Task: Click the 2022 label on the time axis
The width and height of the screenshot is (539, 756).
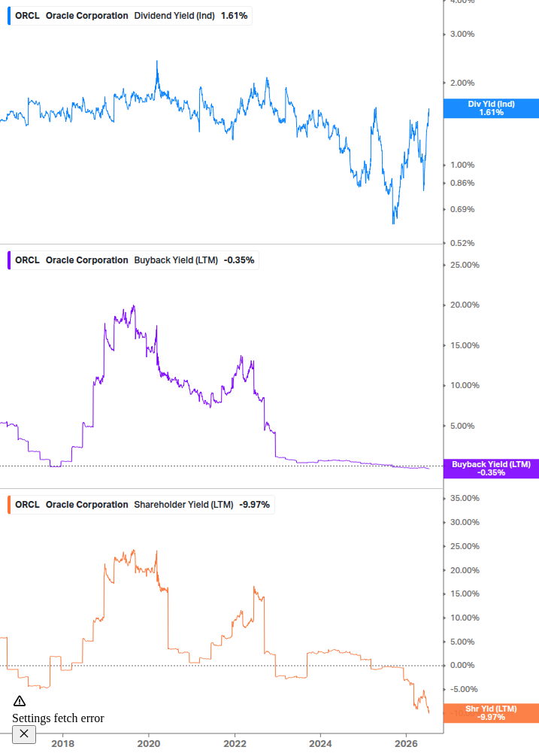Action: coord(235,743)
